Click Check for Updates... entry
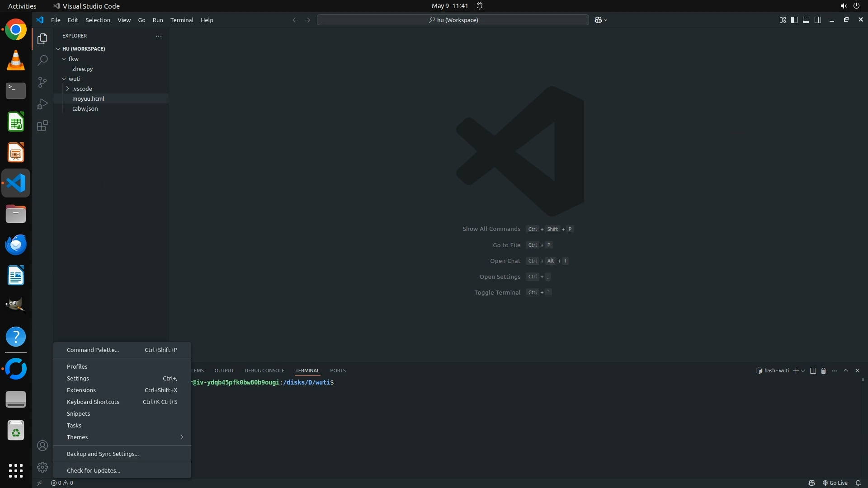The image size is (868, 488). (x=94, y=470)
